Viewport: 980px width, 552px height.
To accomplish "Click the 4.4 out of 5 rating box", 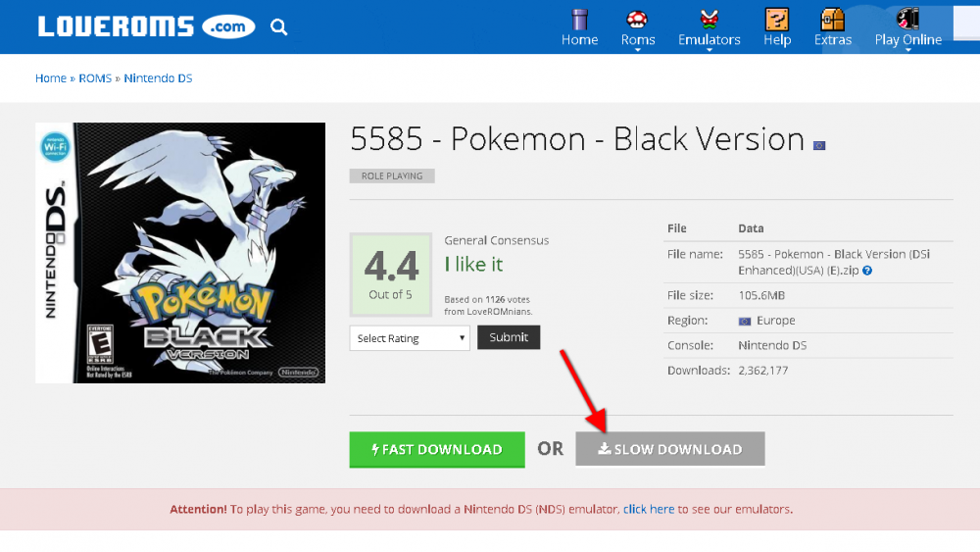I will point(391,275).
